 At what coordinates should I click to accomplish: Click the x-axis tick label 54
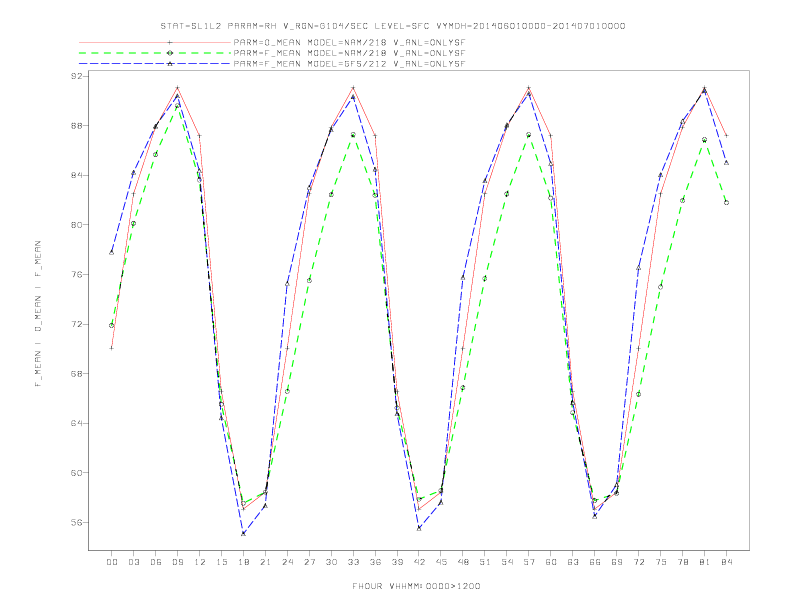coord(507,562)
